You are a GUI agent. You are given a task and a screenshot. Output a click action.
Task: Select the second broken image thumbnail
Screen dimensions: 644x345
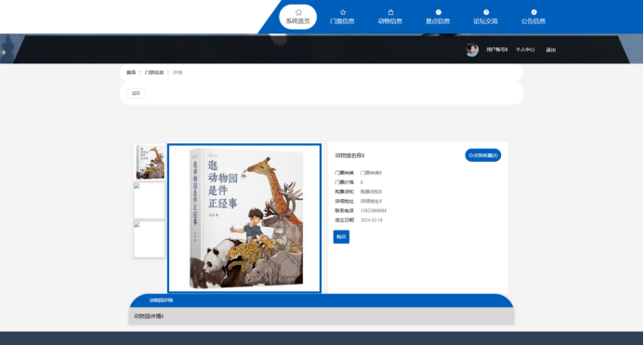150,201
